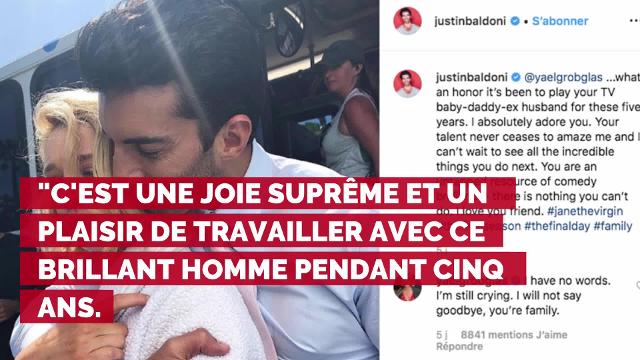Screen dimensions: 640x360
Task: Open the @yaelgrobglas mention
Action: (x=563, y=78)
